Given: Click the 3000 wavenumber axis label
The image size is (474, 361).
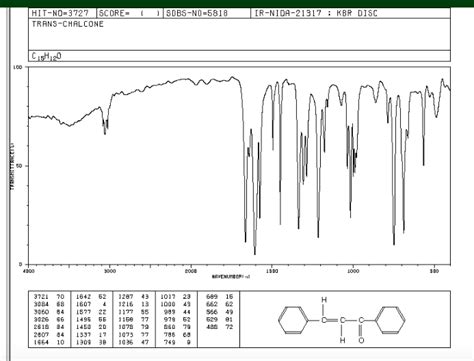Looking at the screenshot, I should point(110,271).
